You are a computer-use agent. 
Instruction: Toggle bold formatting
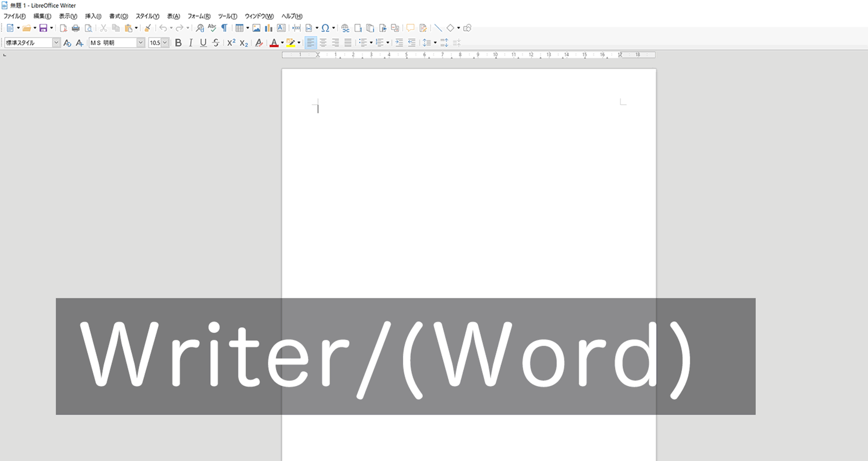(x=178, y=43)
